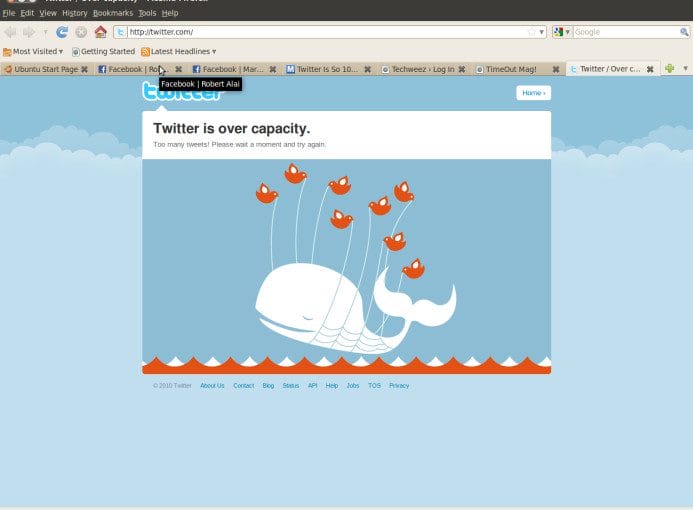The width and height of the screenshot is (693, 510).
Task: Start search with the magnifier icon
Action: [x=684, y=32]
